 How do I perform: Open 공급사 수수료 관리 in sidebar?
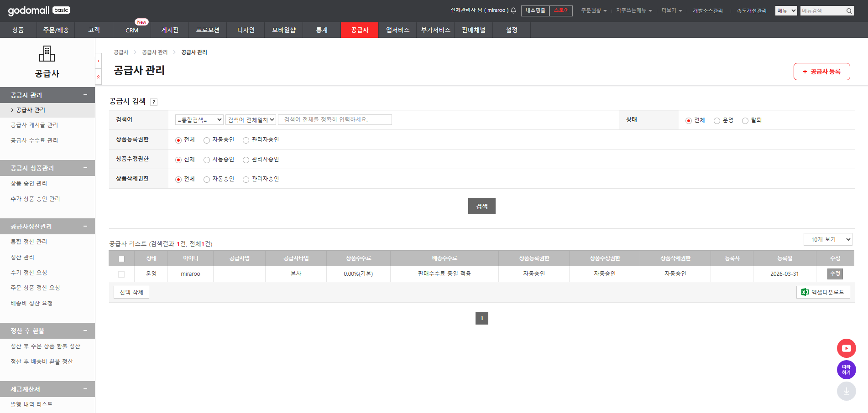(34, 140)
